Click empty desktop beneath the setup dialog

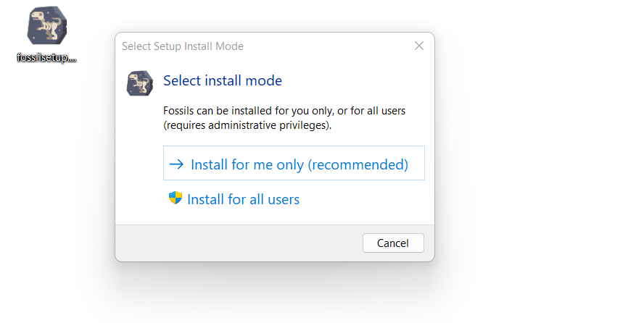[x=276, y=297]
